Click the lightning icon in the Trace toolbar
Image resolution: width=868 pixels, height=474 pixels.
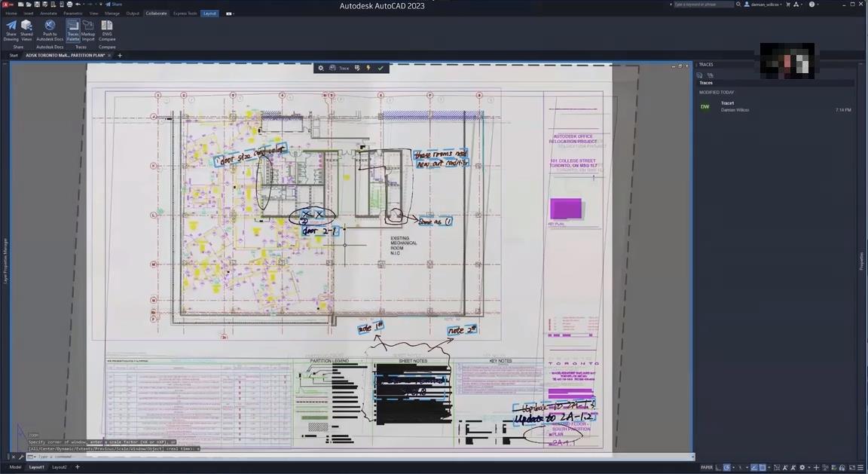point(368,68)
